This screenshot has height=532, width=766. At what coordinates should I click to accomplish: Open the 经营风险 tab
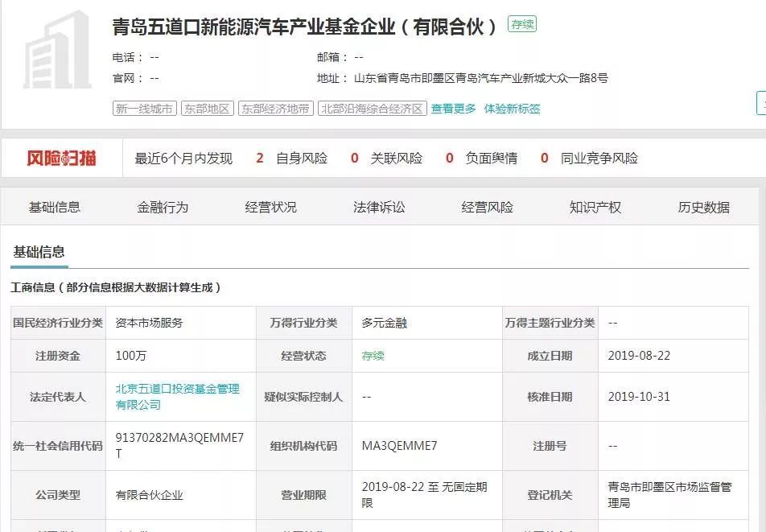click(x=488, y=207)
